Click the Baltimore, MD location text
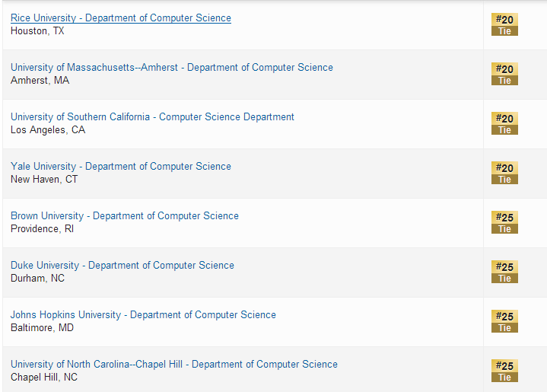Screen dimensions: 547x392 (42, 328)
